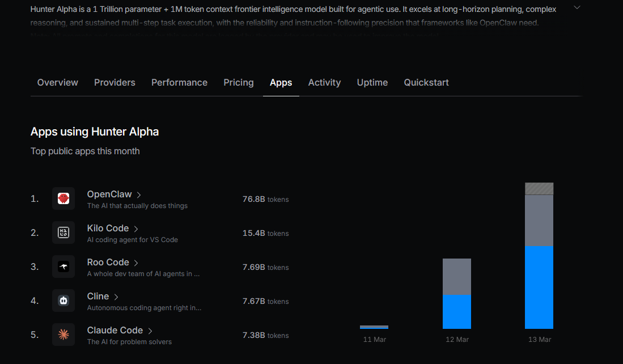The image size is (623, 364).
Task: Open the OpenClaw app link
Action: click(109, 194)
